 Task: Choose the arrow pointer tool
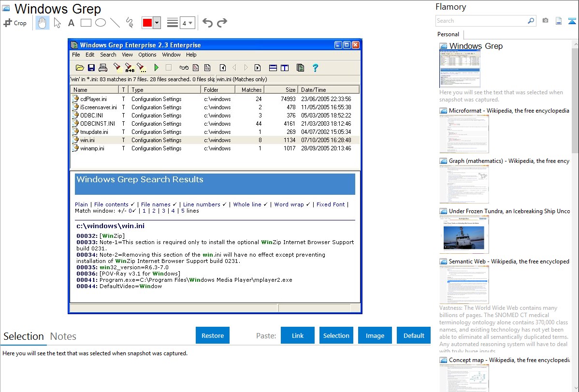[58, 23]
